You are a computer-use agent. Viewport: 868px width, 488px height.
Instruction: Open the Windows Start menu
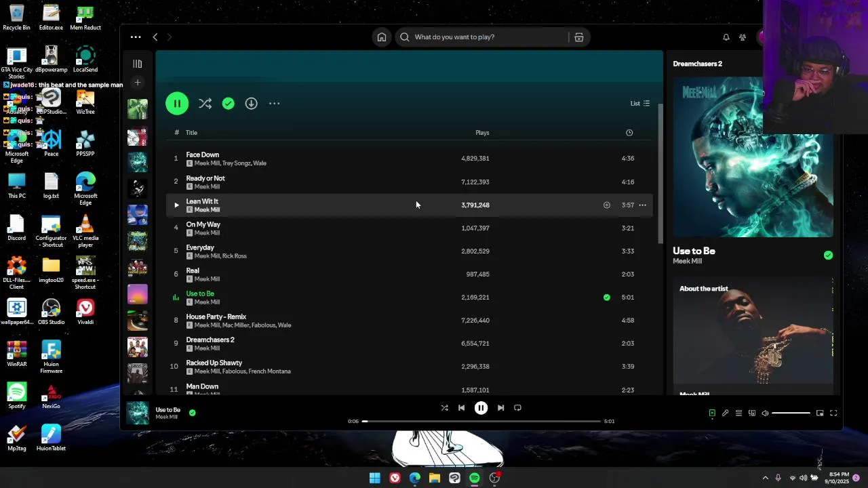pyautogui.click(x=375, y=478)
